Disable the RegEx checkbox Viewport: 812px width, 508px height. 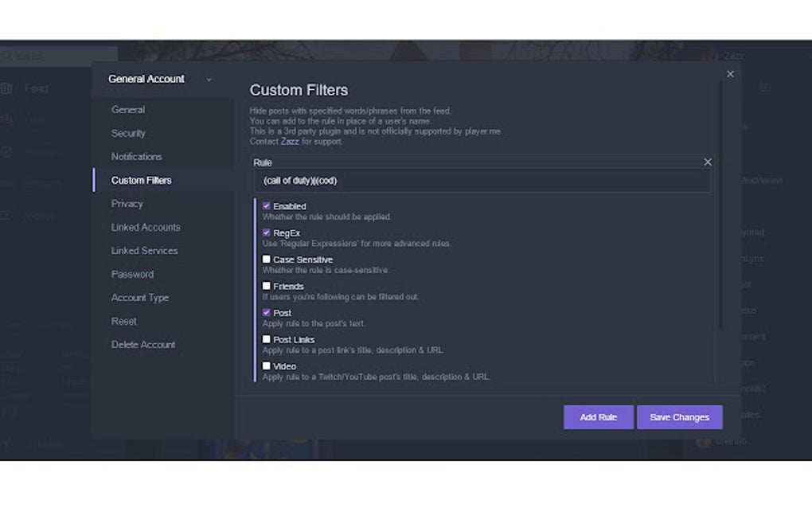(267, 233)
